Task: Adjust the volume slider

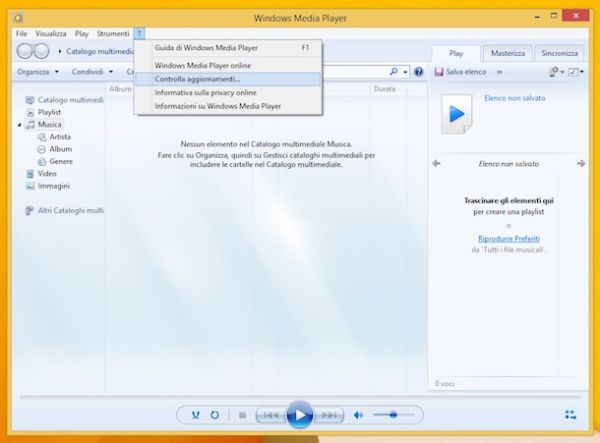Action: [x=392, y=414]
